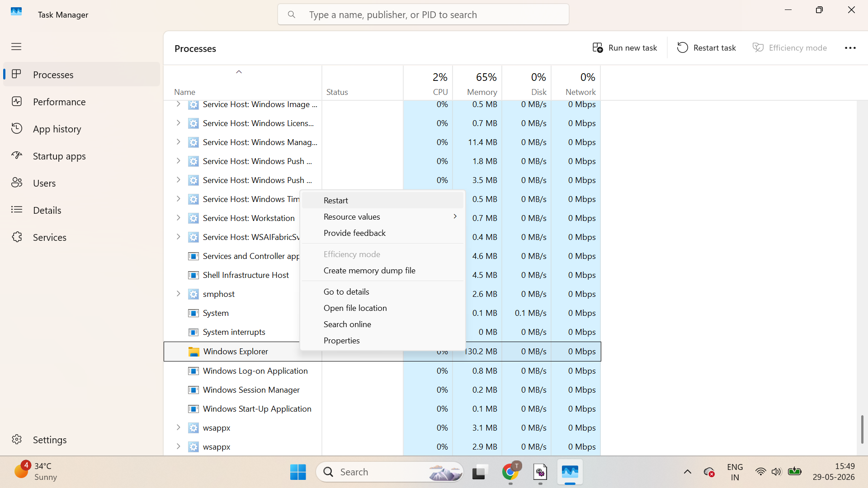The height and width of the screenshot is (488, 868).
Task: Sort processes by the Name column
Action: pos(243,83)
